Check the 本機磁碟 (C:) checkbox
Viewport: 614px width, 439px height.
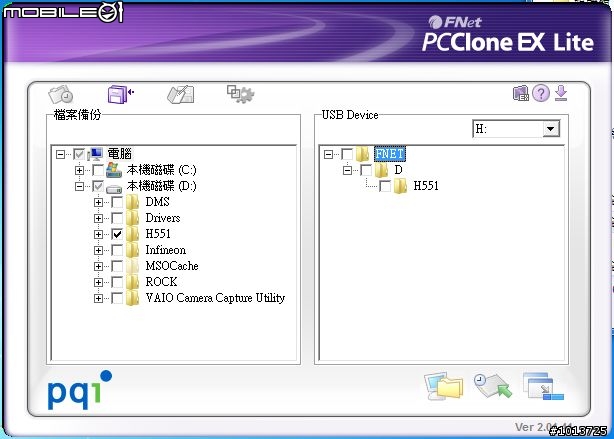coord(98,170)
